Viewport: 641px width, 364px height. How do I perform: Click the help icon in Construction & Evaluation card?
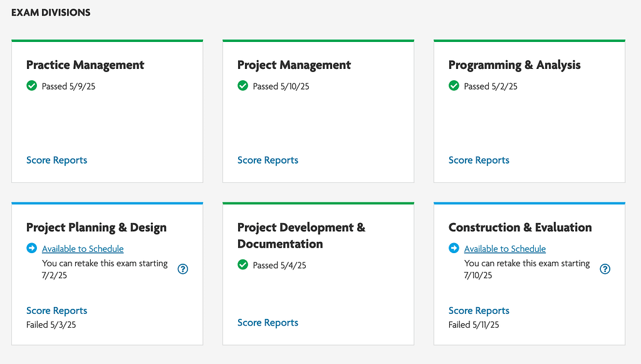pos(605,269)
